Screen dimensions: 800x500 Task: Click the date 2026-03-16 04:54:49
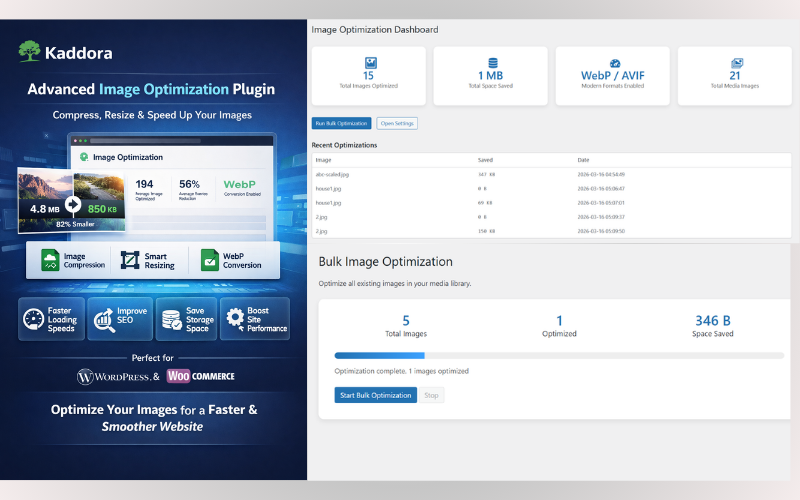(601, 174)
